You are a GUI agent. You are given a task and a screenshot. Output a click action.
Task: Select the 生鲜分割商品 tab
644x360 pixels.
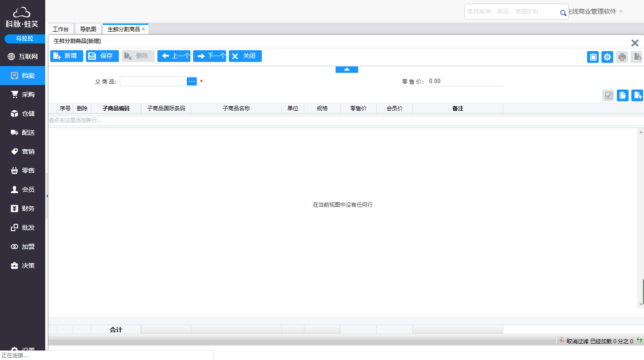[123, 29]
